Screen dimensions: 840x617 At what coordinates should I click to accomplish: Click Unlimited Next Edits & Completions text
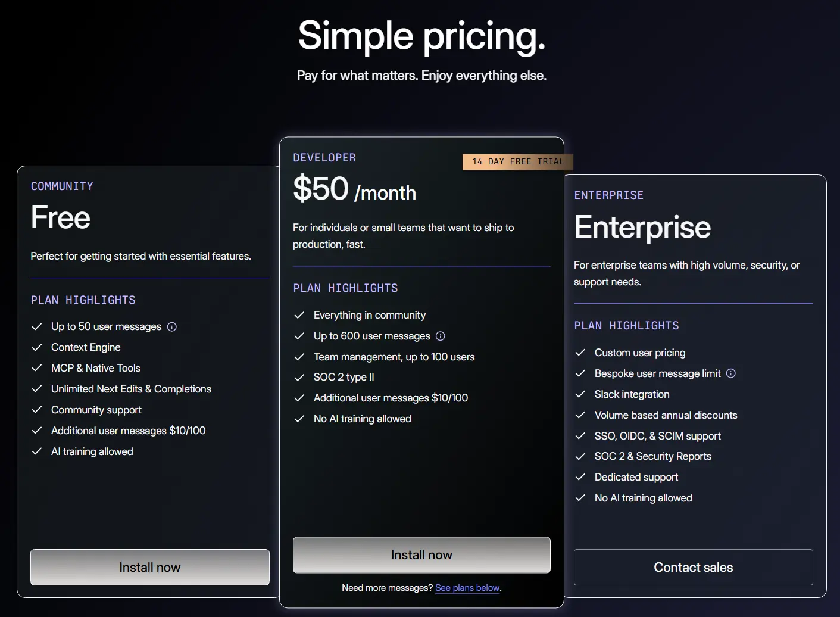pos(131,389)
